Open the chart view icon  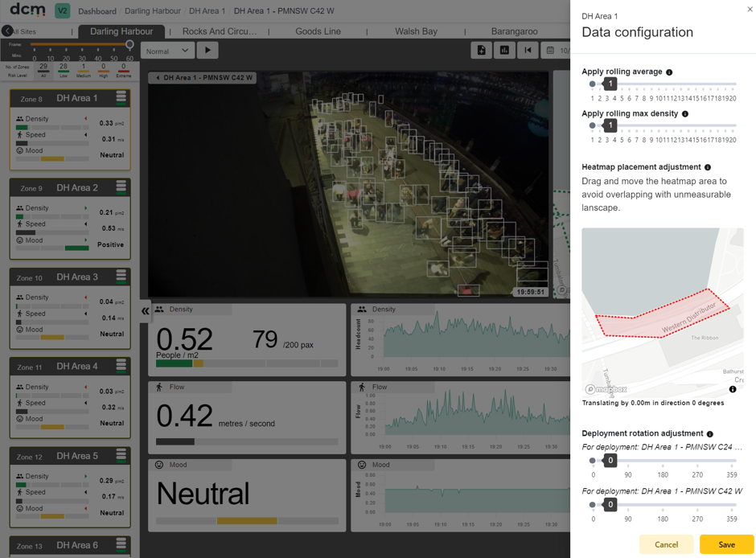point(504,50)
